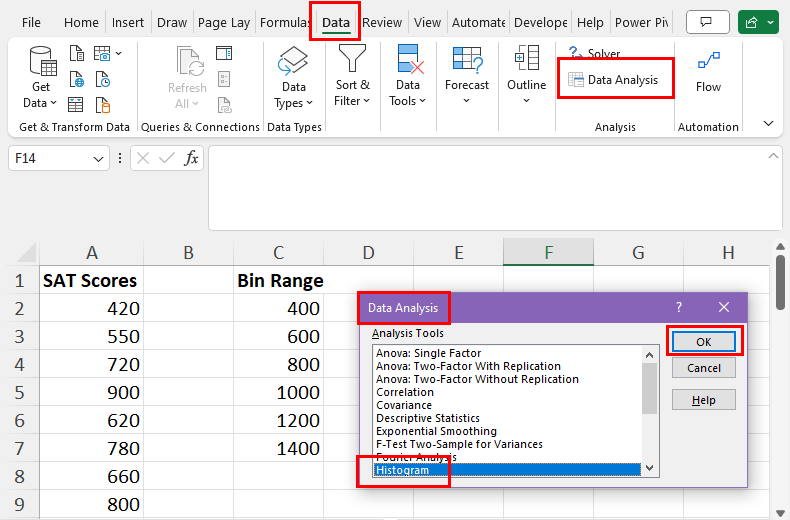The height and width of the screenshot is (520, 790).
Task: Click OK in Data Analysis dialog
Action: (703, 342)
